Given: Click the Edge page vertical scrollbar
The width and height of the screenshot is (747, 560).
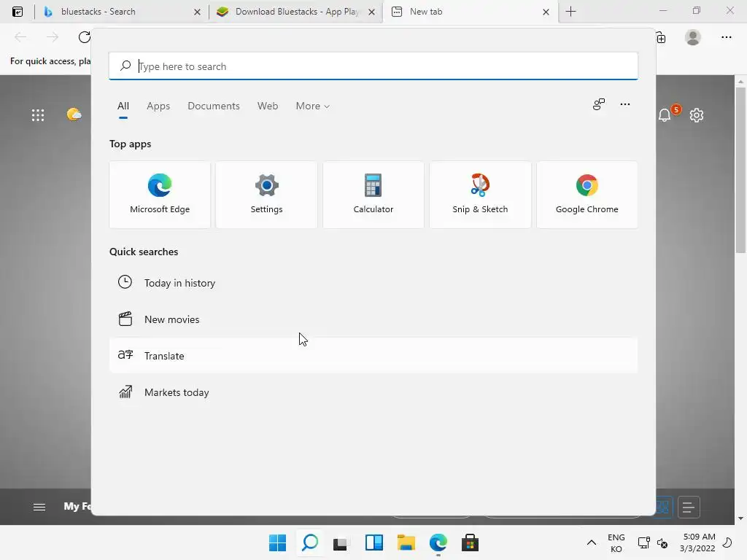Looking at the screenshot, I should tap(740, 170).
